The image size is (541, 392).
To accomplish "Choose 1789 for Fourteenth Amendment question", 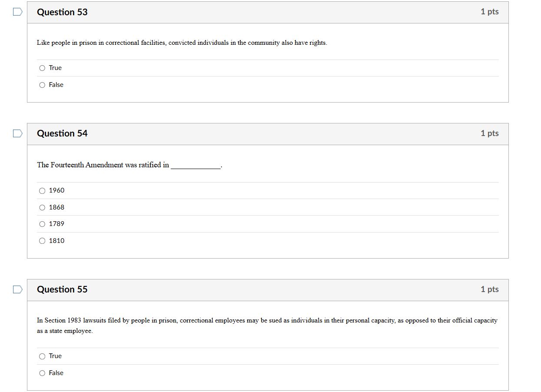I will [42, 224].
